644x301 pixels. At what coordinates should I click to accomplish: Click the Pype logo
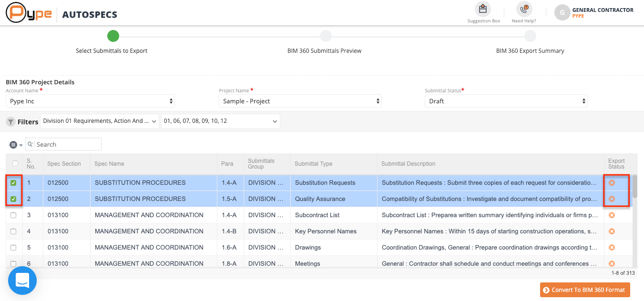click(29, 13)
